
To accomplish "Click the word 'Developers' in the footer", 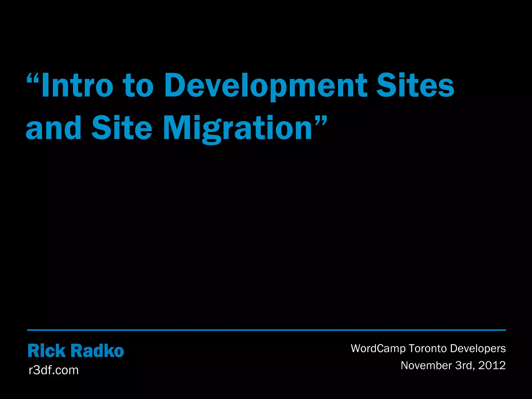I will click(x=478, y=349).
